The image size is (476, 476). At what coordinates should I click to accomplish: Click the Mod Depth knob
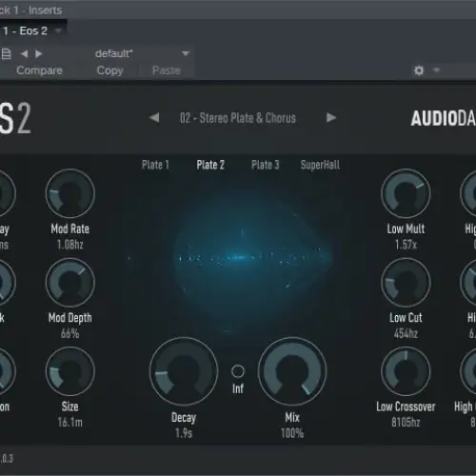click(x=70, y=283)
